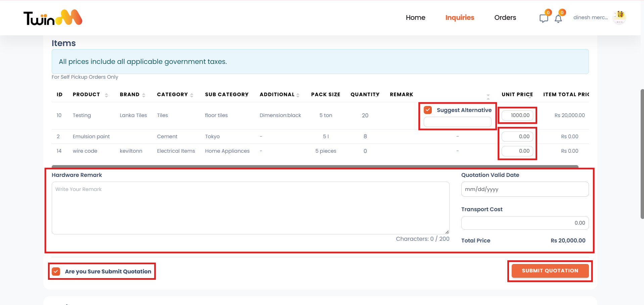Sort table by Category column
Viewport: 644px width, 305px height.
click(x=192, y=95)
